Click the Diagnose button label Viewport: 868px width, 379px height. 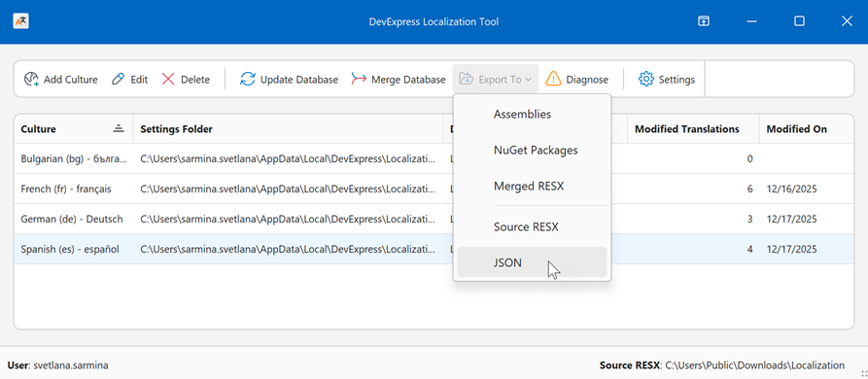[587, 80]
